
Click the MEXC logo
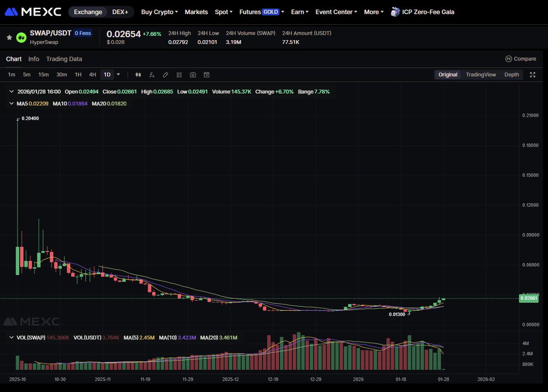pos(32,12)
